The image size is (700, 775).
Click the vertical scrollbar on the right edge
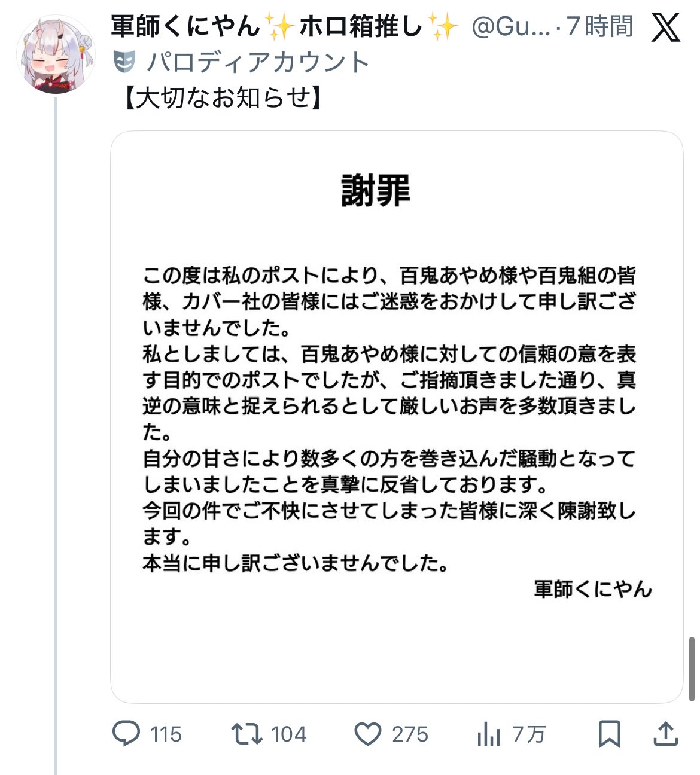[692, 668]
